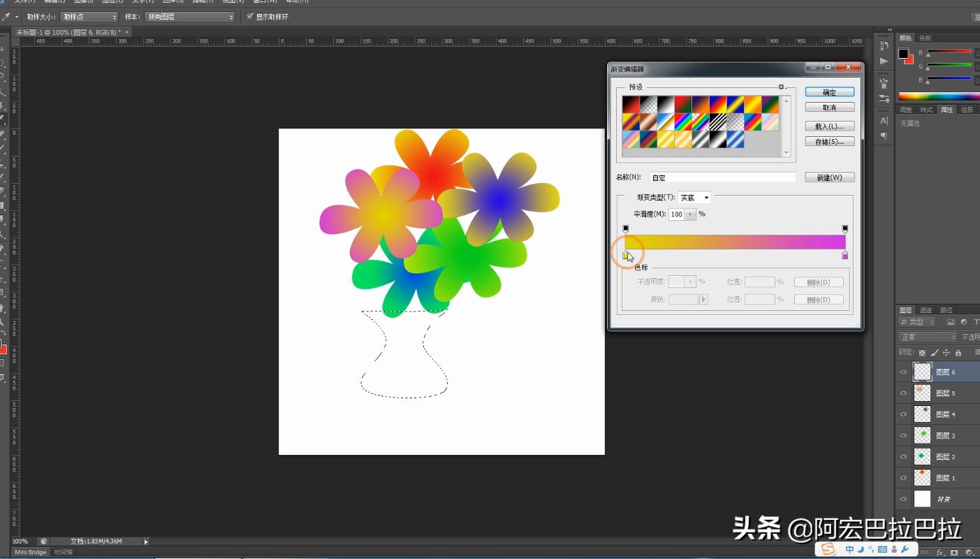
Task: Click the 确定 button in gradient editor
Action: 830,92
